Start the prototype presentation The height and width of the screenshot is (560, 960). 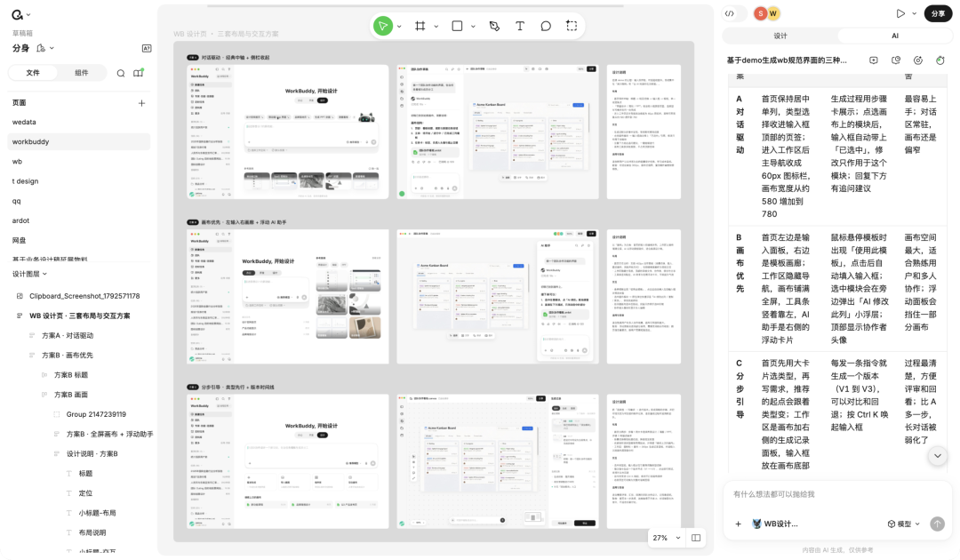[x=900, y=13]
